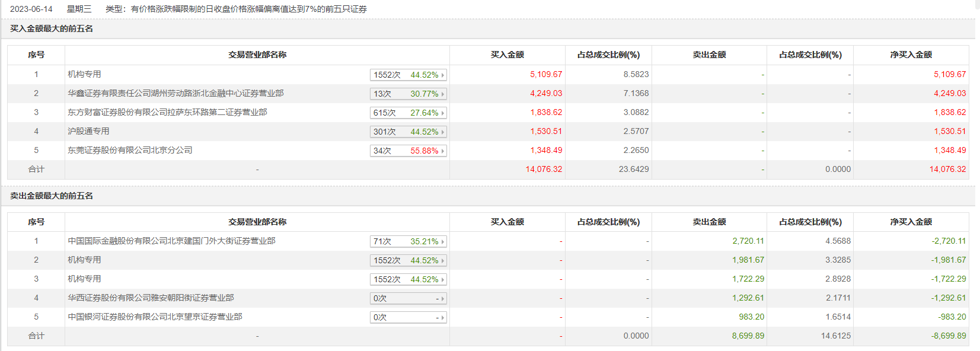Click the 卖出金额最大的前五名 section heading
The width and height of the screenshot is (980, 351).
pyautogui.click(x=52, y=196)
